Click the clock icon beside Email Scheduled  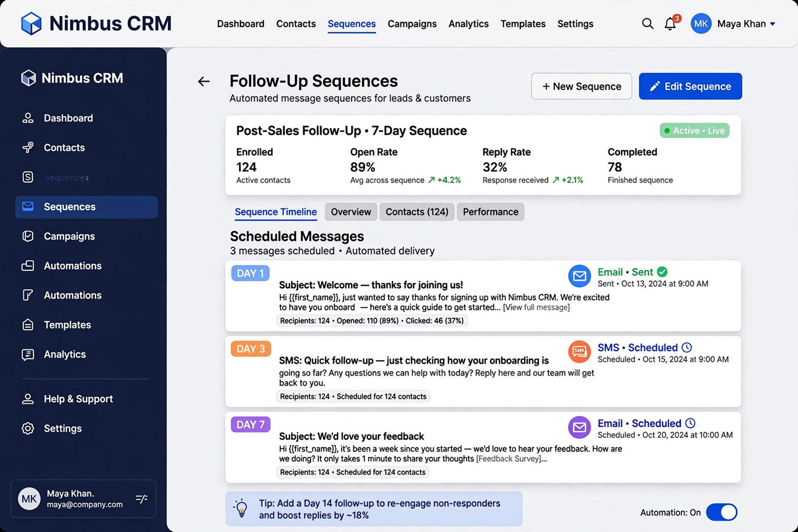point(690,423)
